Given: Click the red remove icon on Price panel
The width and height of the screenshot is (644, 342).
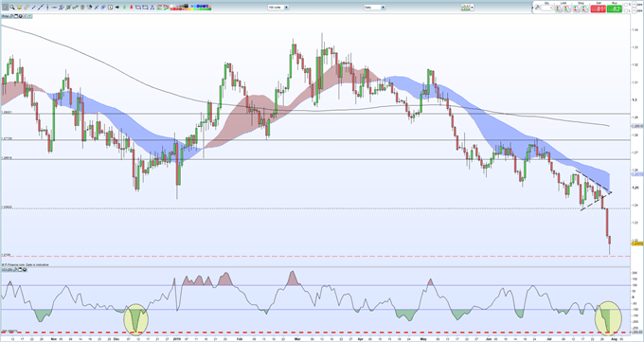Looking at the screenshot, I should tap(25, 16).
